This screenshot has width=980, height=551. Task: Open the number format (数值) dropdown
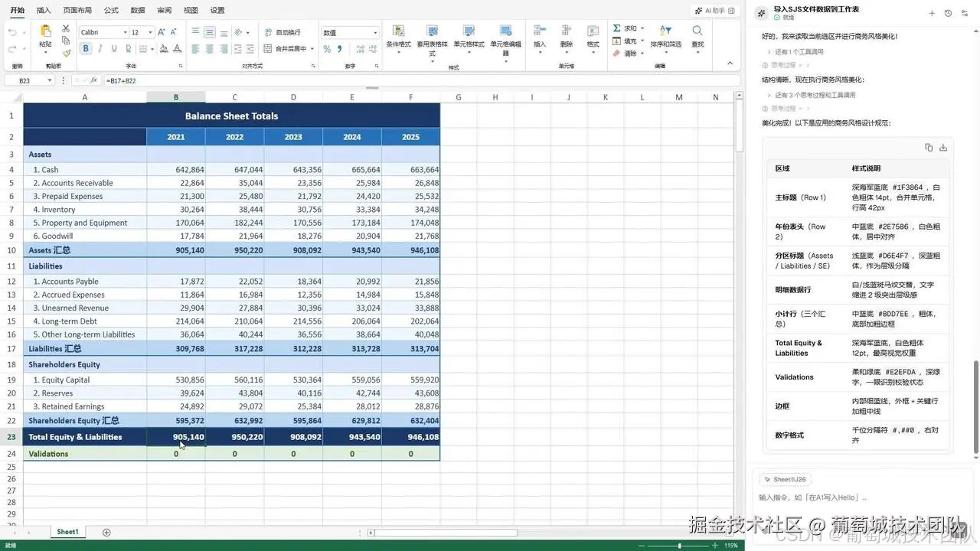coord(350,32)
